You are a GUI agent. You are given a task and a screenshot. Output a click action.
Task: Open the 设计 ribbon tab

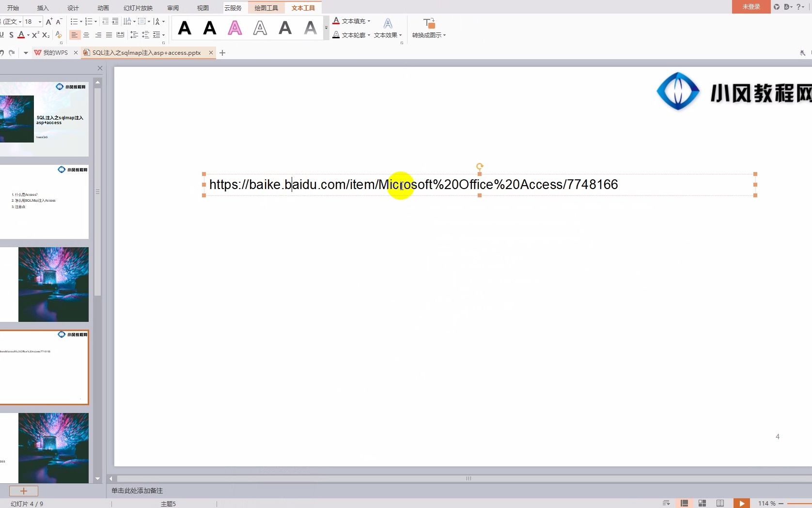coord(73,8)
